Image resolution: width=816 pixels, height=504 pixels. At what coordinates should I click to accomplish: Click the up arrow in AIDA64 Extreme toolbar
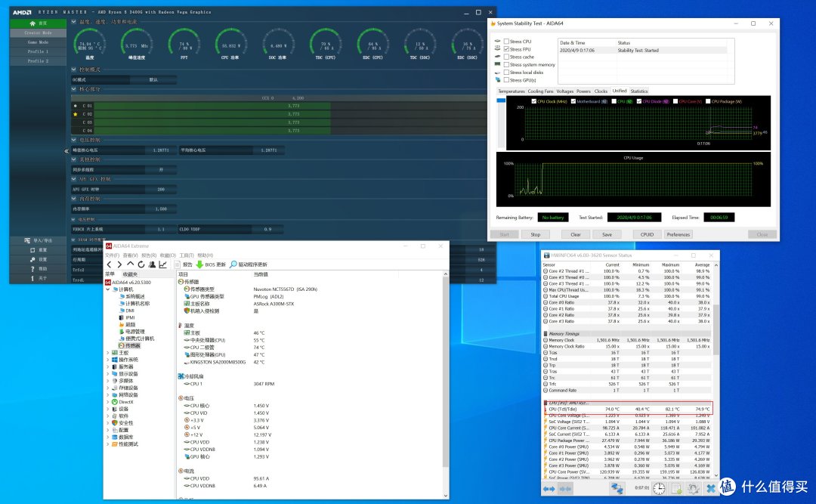click(130, 264)
